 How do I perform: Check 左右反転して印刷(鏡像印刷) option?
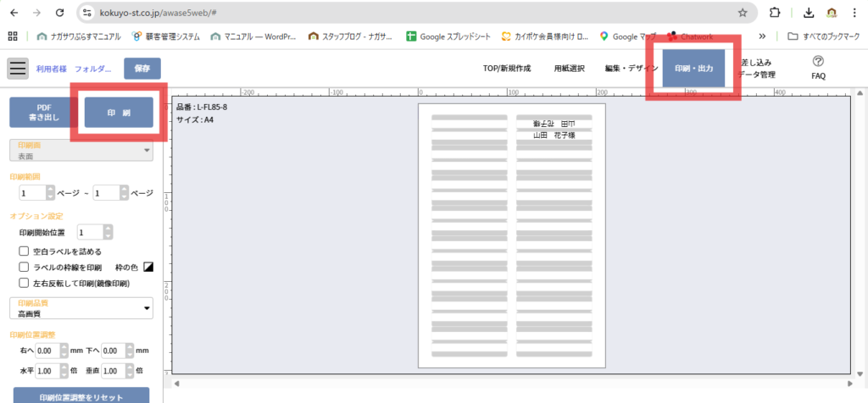(25, 283)
